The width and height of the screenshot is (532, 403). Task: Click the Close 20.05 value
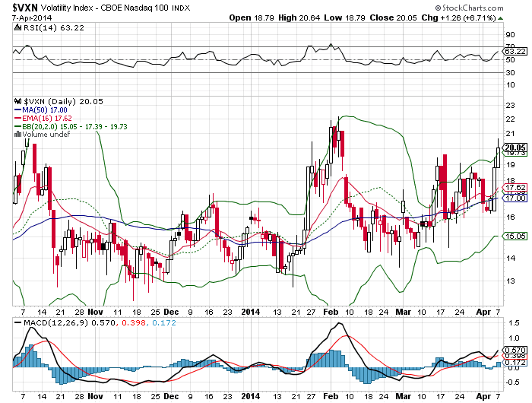pos(393,17)
